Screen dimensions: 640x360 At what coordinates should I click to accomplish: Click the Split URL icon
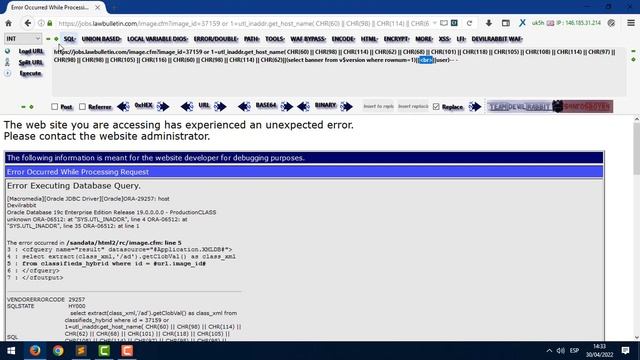(7, 62)
